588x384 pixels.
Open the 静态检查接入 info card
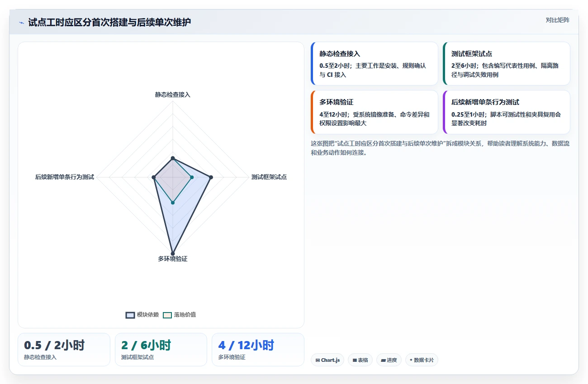(375, 64)
